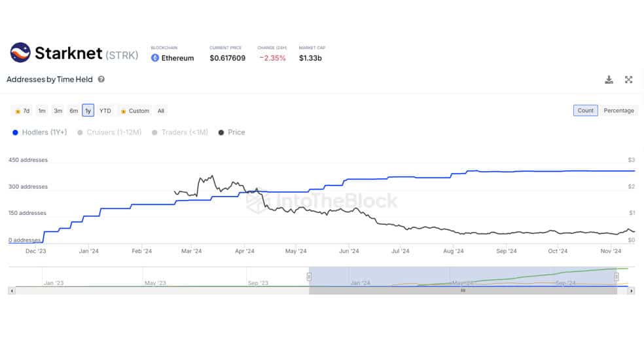Click the scrollbar right arrow
This screenshot has height=363, width=644.
[x=632, y=291]
